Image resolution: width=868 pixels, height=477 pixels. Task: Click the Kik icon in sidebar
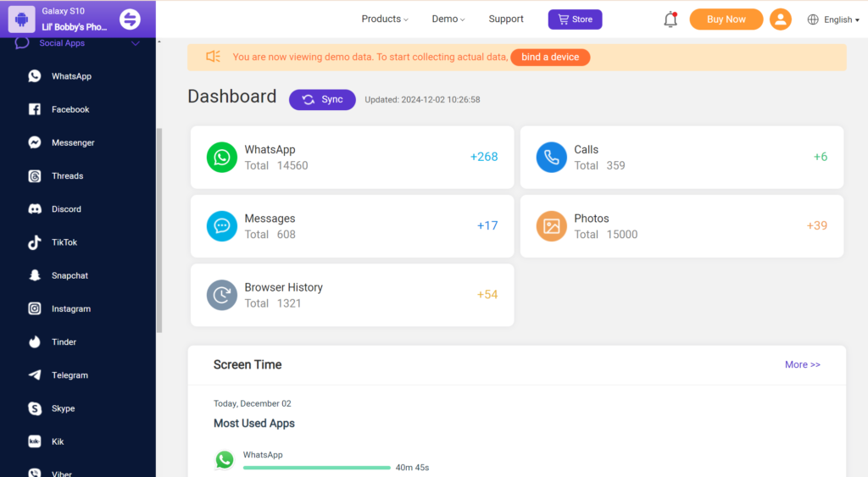click(34, 441)
